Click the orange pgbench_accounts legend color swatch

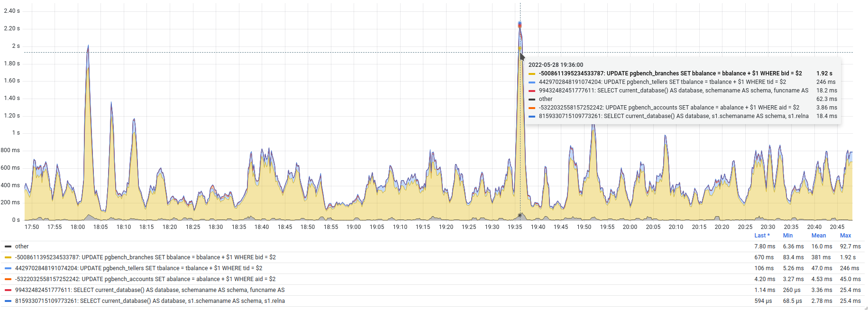(x=8, y=279)
